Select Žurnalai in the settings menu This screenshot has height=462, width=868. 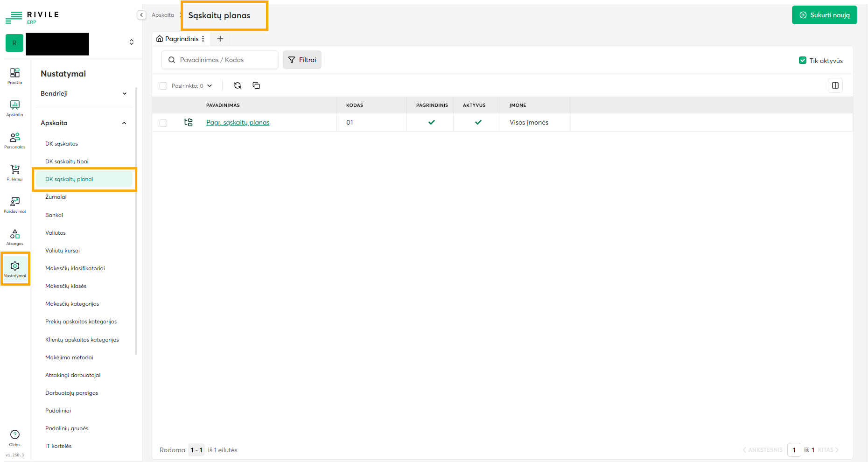point(56,197)
